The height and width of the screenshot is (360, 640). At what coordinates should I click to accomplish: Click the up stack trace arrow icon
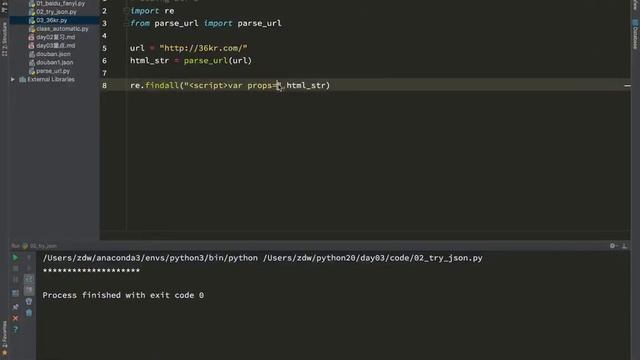click(x=29, y=258)
